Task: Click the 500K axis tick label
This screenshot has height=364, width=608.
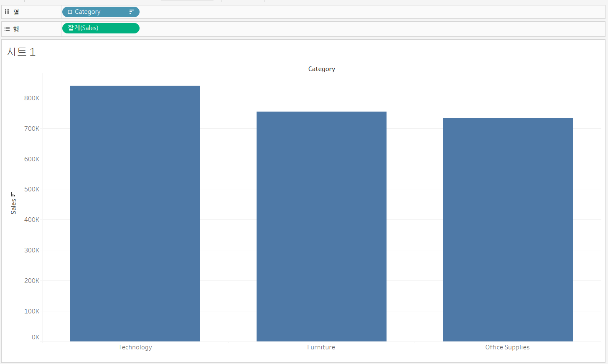Action: point(32,189)
